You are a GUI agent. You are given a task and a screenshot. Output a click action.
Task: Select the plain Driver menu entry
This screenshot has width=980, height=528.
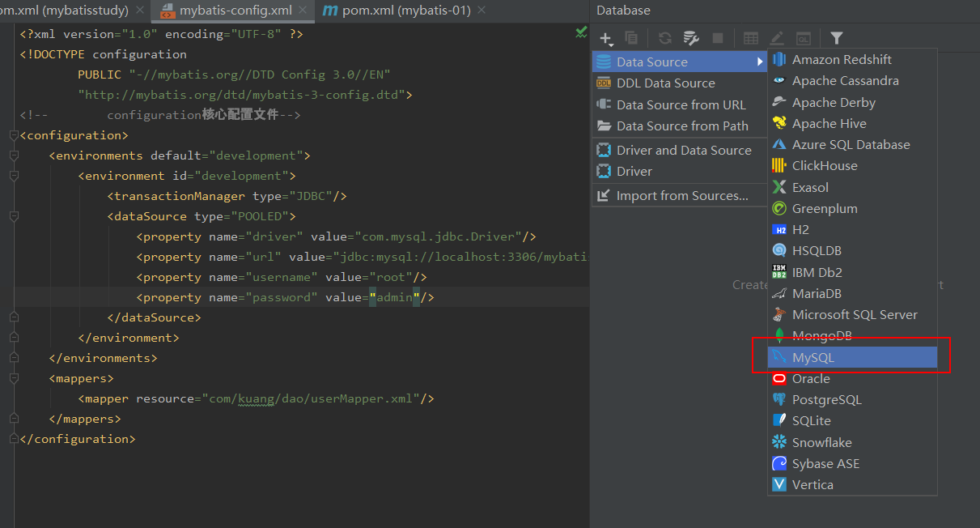coord(680,171)
